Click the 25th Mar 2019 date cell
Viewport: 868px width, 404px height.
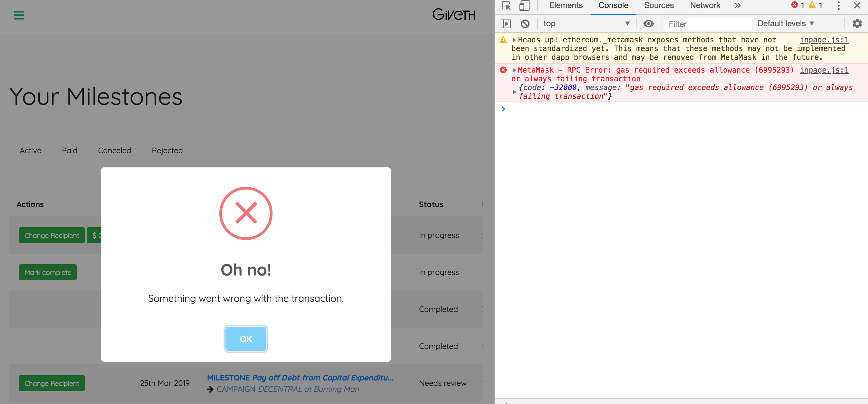165,383
